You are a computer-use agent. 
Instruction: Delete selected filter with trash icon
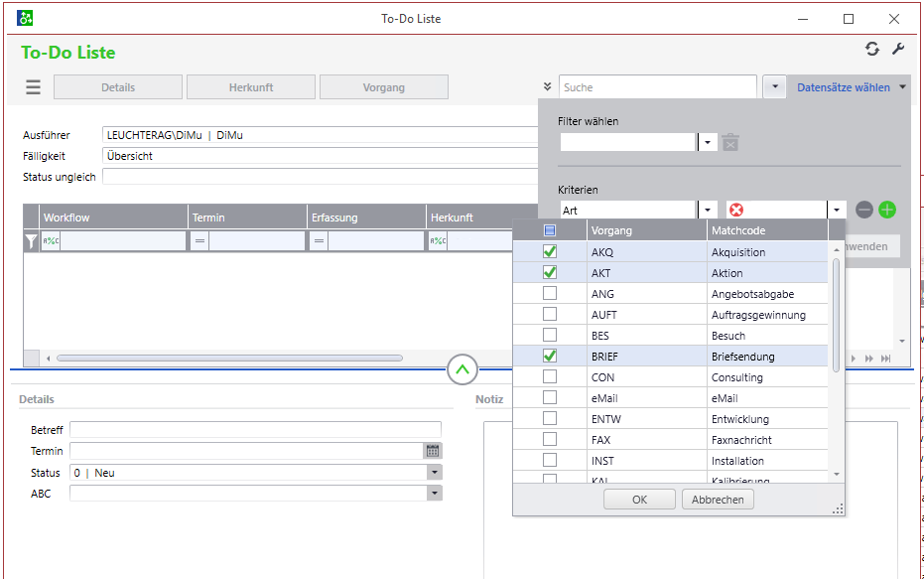tap(730, 142)
